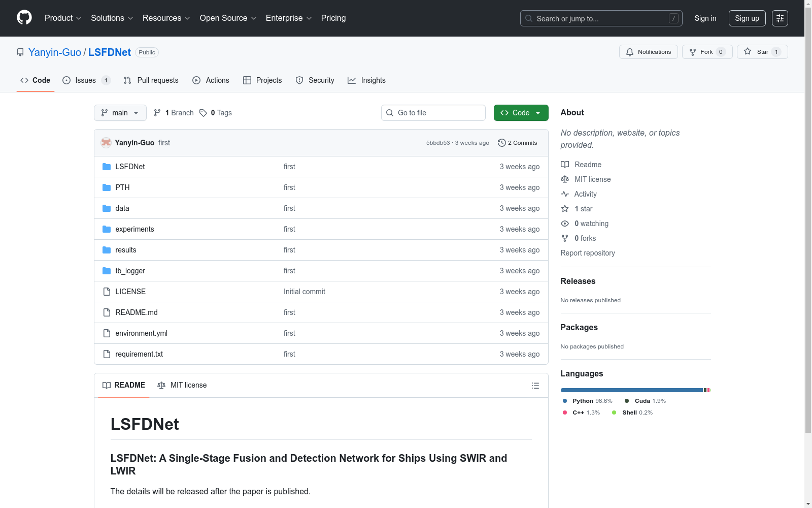Image resolution: width=812 pixels, height=508 pixels.
Task: View the 1 Branch link
Action: coord(174,113)
